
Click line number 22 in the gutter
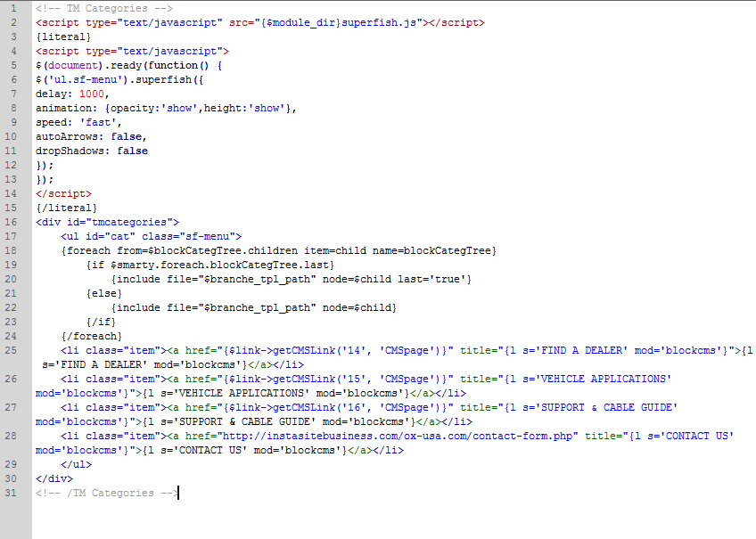click(x=11, y=307)
